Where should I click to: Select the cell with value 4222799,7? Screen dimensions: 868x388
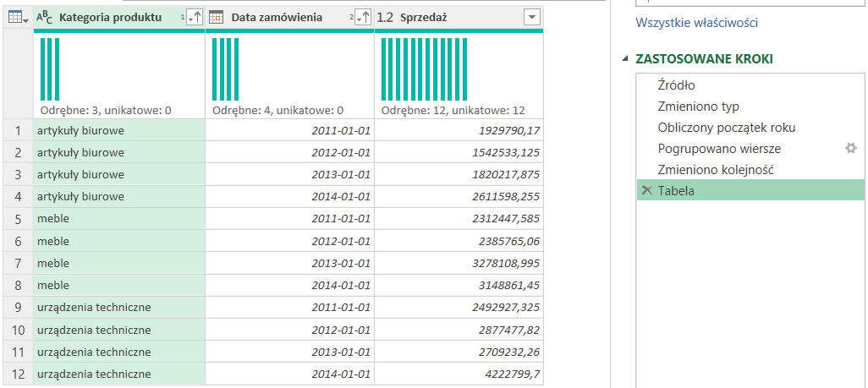[x=459, y=374]
